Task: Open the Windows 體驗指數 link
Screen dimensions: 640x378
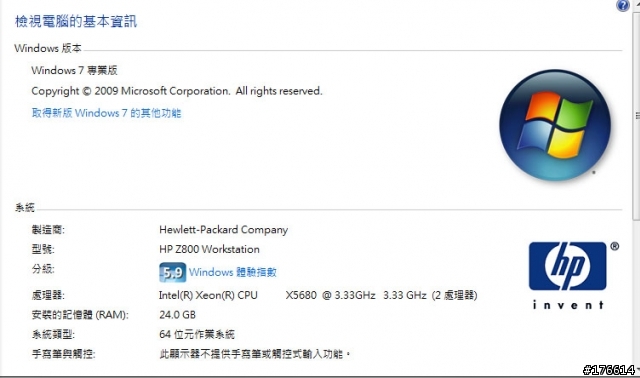Action: [233, 272]
